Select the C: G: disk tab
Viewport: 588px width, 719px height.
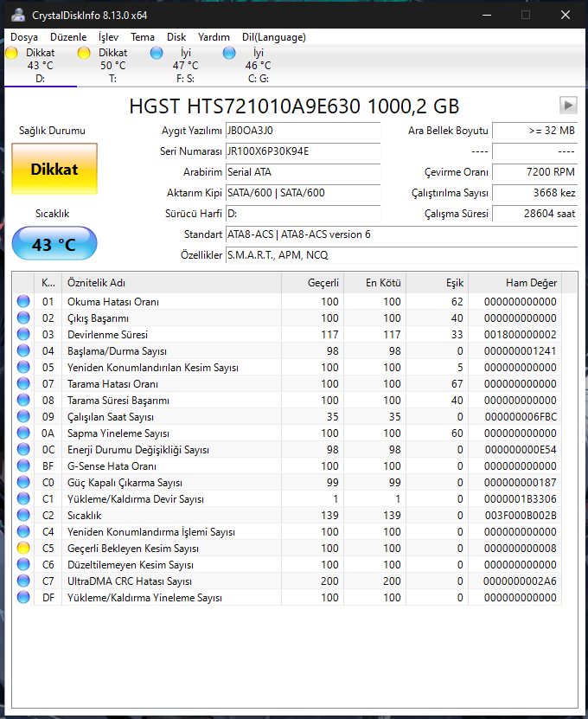coord(258,66)
